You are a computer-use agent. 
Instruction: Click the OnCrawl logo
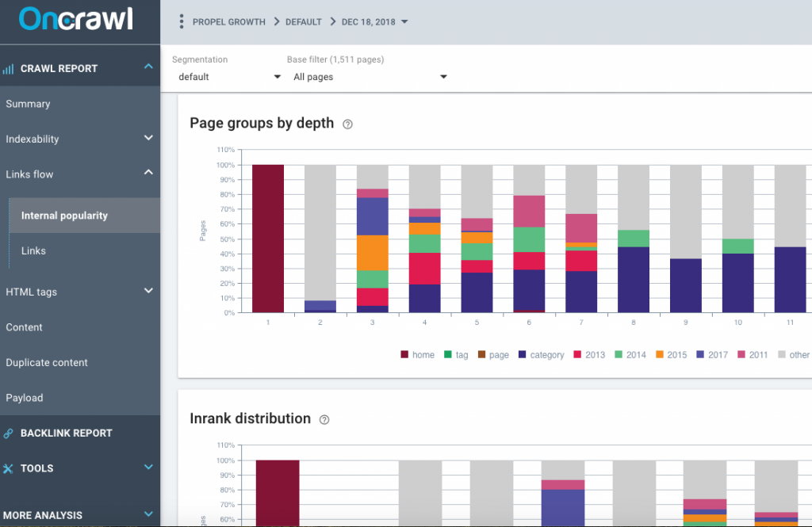[76, 19]
